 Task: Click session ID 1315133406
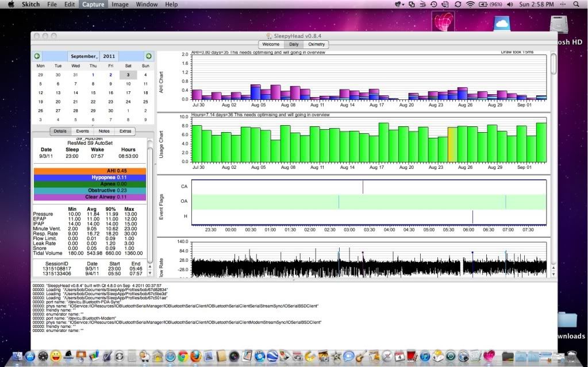point(57,273)
